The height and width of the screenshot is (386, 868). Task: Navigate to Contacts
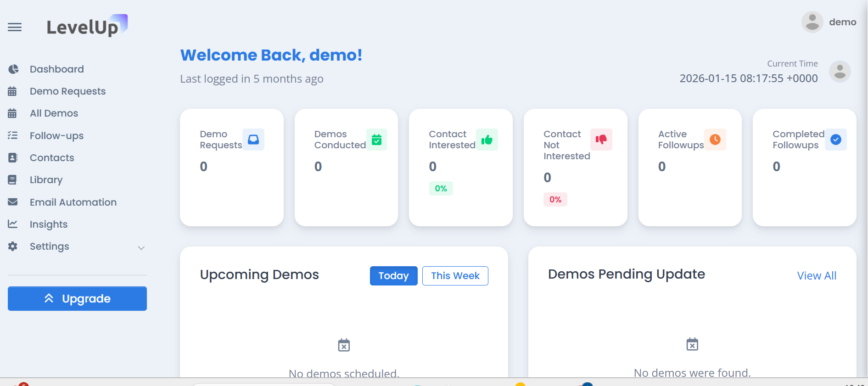(52, 158)
